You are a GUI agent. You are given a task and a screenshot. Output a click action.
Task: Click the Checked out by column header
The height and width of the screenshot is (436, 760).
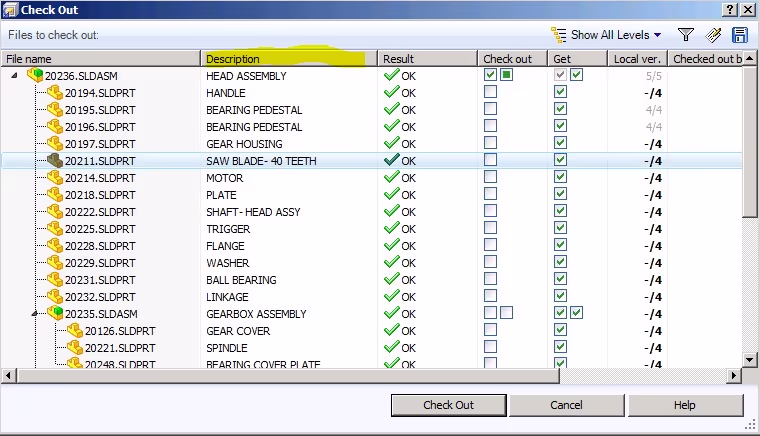click(706, 59)
